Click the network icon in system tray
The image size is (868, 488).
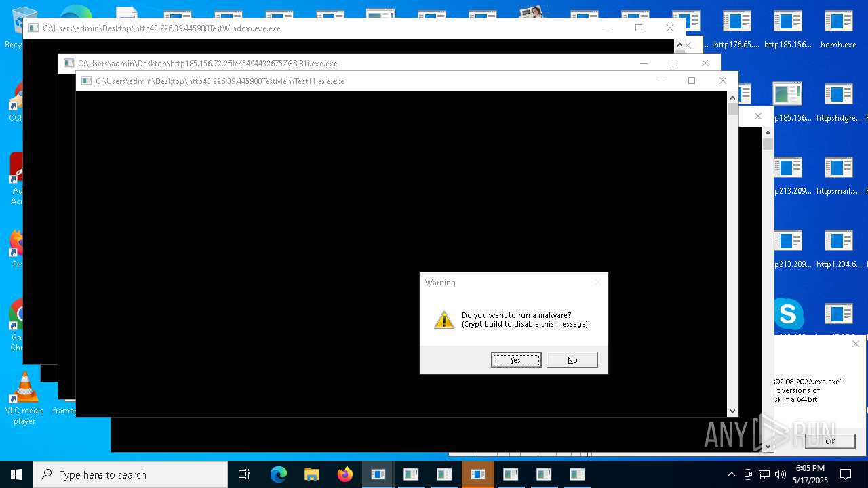tap(764, 474)
